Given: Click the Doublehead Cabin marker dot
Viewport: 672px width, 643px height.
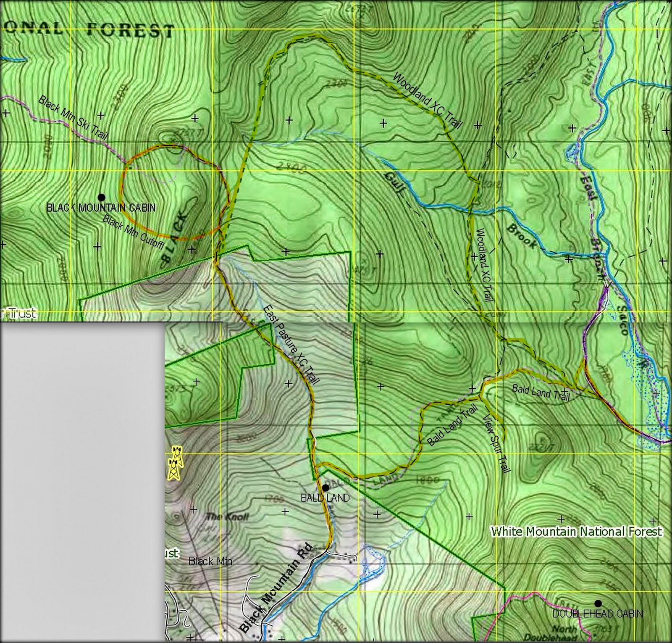Looking at the screenshot, I should pyautogui.click(x=598, y=604).
